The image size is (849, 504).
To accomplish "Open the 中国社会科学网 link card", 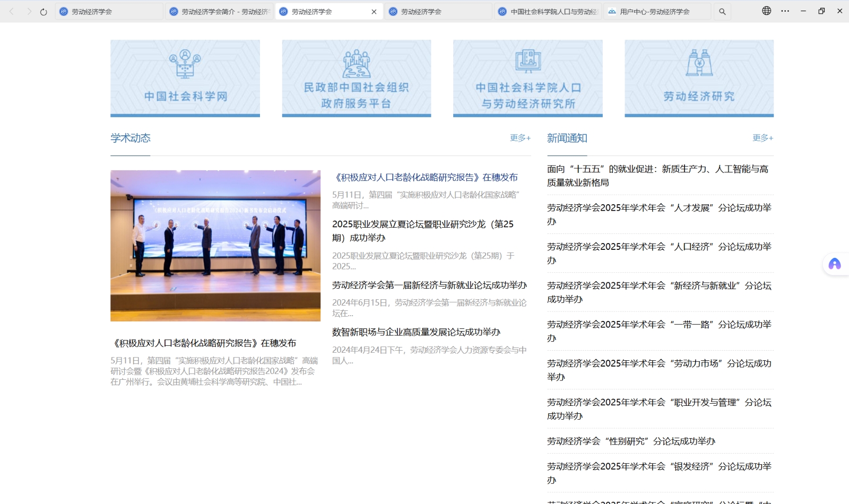I will (x=185, y=77).
